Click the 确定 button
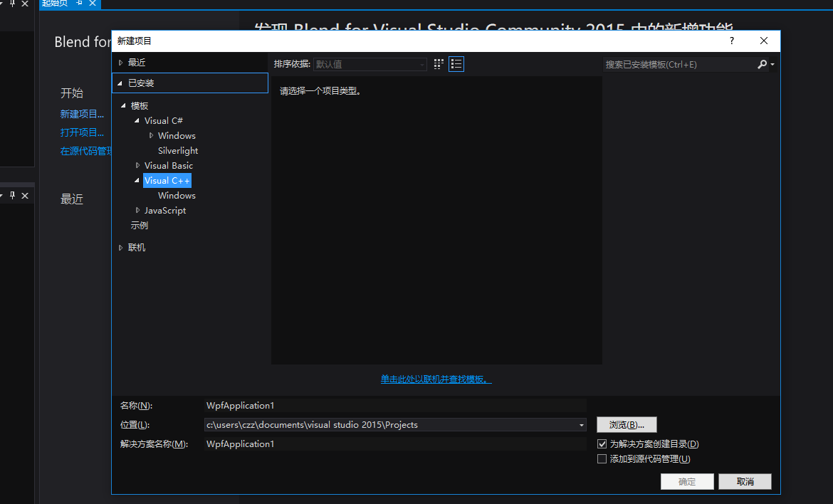 coord(687,482)
